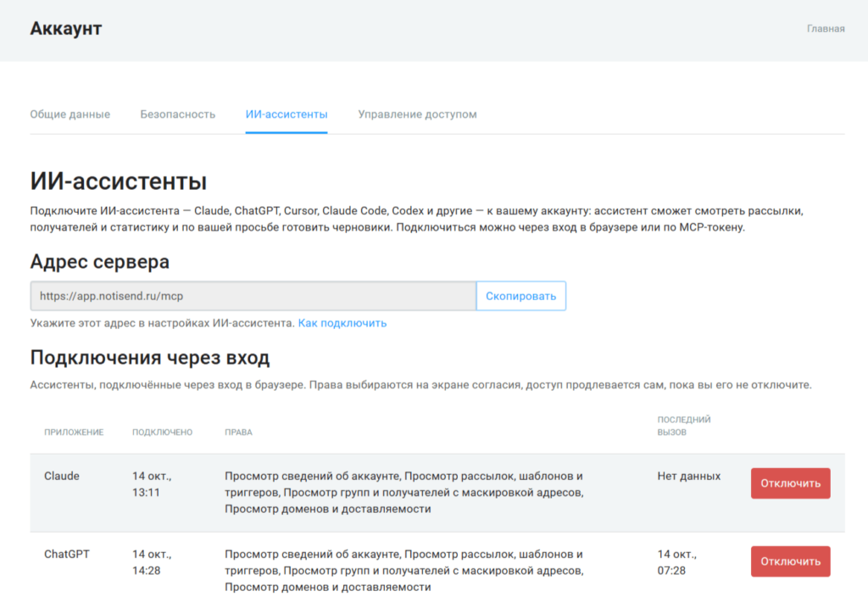Image resolution: width=868 pixels, height=608 pixels.
Task: Click the Последний вызов column header
Action: pos(684,426)
